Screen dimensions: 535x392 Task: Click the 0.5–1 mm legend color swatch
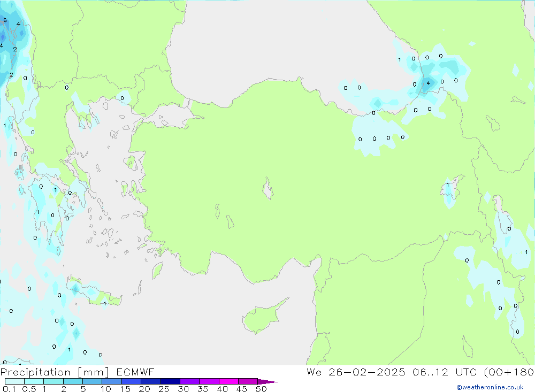point(34,381)
